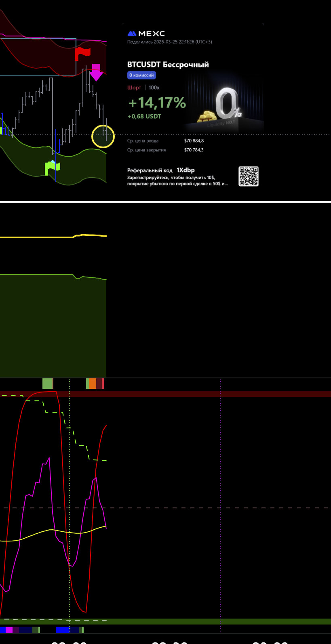Click the referral code 1Xdbp
Viewport: 331px width, 644px height.
point(186,170)
